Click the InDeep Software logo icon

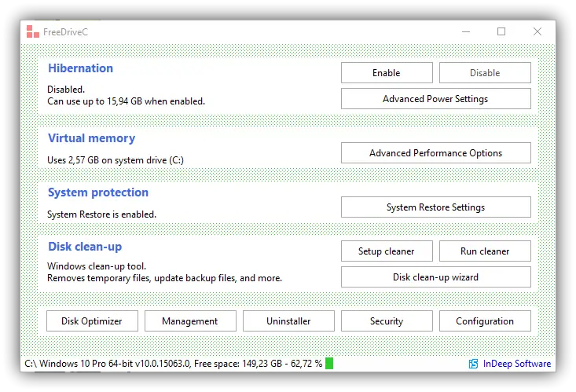(x=473, y=364)
